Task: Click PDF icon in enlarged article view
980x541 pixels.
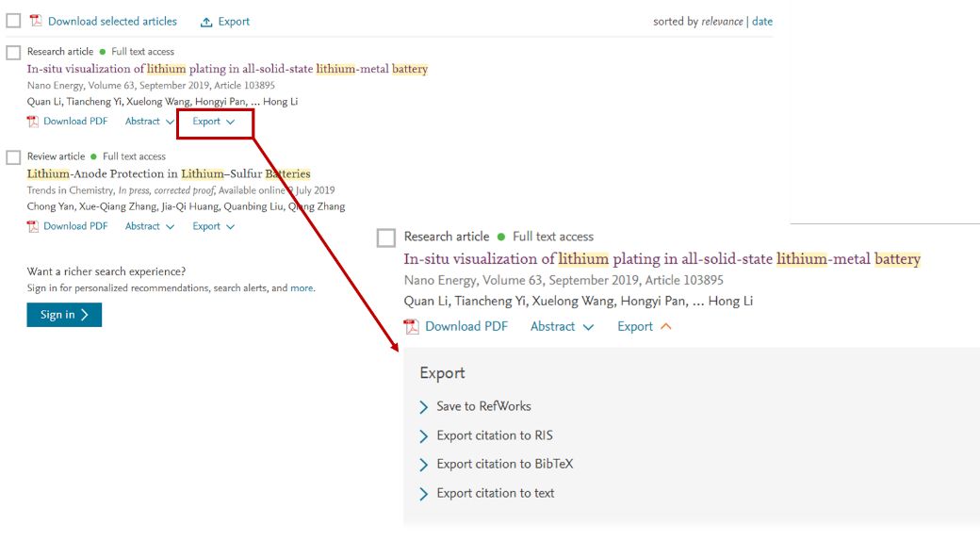Action: [411, 326]
